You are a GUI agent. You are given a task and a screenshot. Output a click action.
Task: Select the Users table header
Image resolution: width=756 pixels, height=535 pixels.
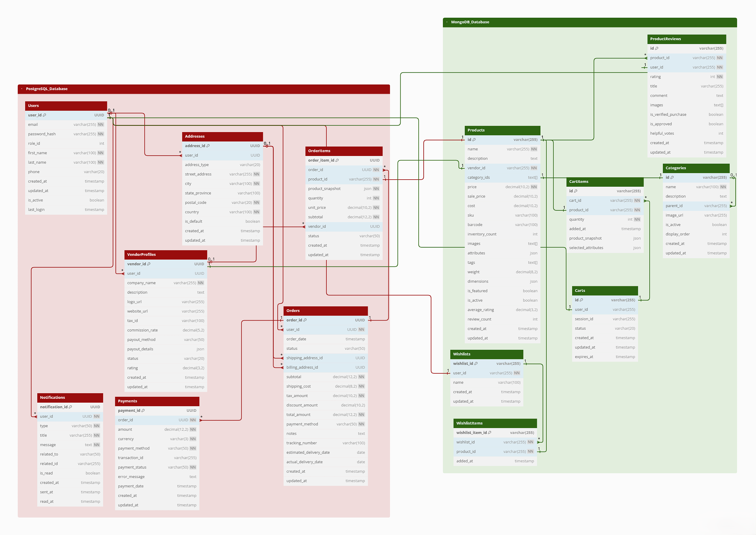(66, 106)
